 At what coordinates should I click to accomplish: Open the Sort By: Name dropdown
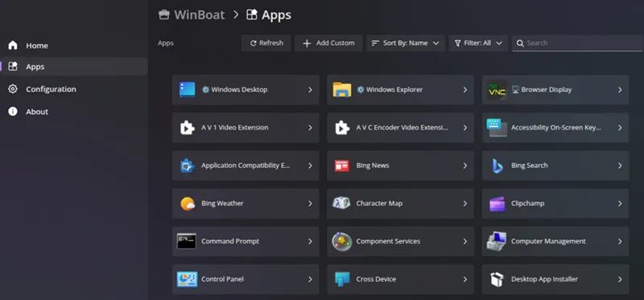406,43
